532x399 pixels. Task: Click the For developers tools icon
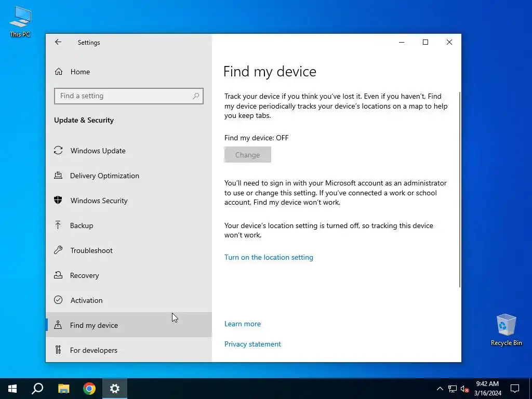point(58,350)
